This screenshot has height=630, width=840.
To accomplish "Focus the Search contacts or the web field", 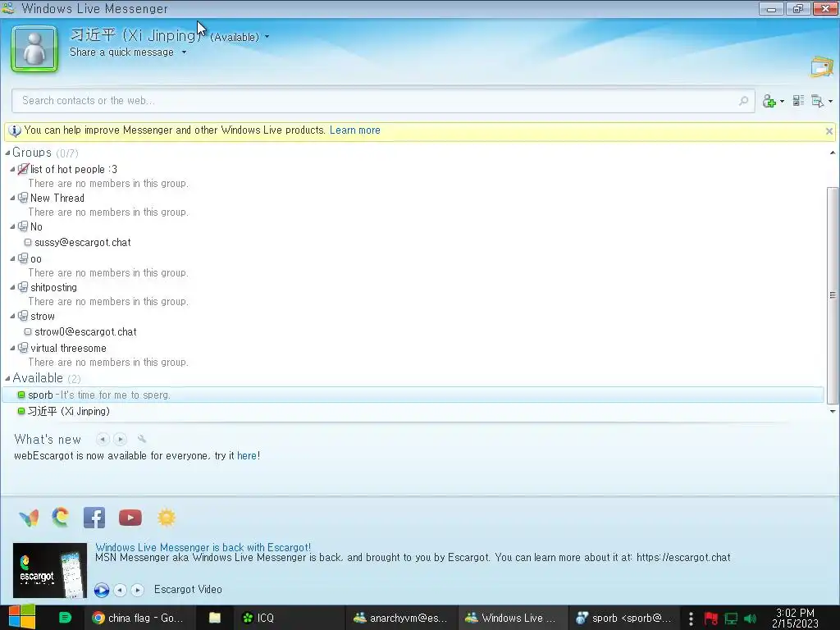I will click(x=383, y=101).
